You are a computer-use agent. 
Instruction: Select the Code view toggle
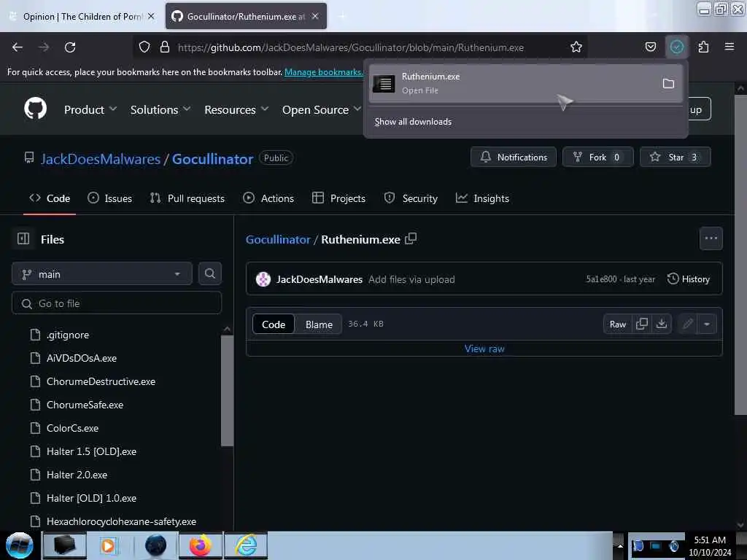274,324
